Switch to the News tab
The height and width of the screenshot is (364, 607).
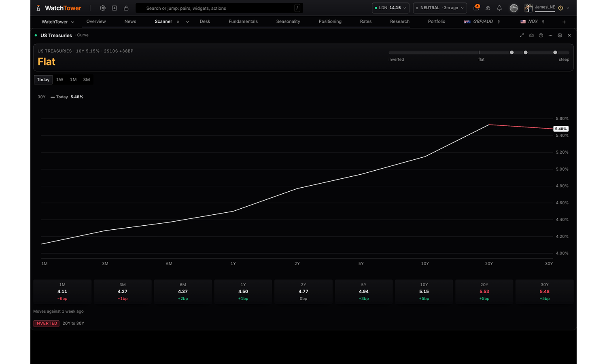coord(130,22)
